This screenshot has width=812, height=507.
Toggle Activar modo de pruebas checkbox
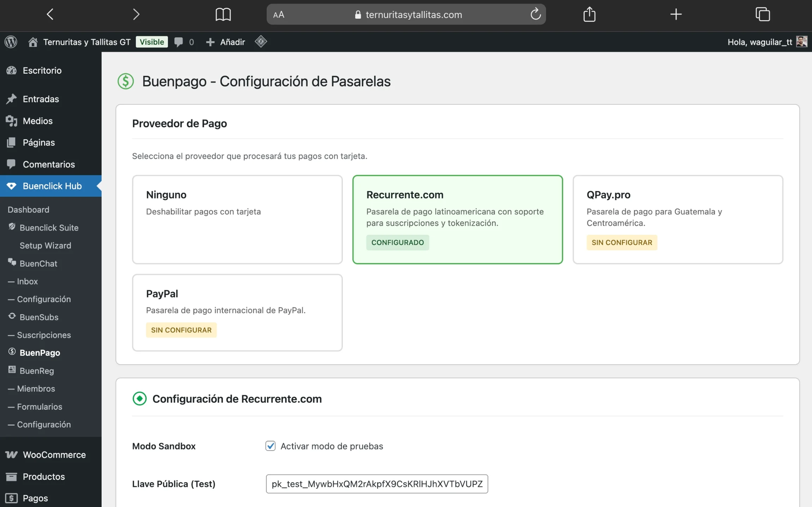pos(270,446)
